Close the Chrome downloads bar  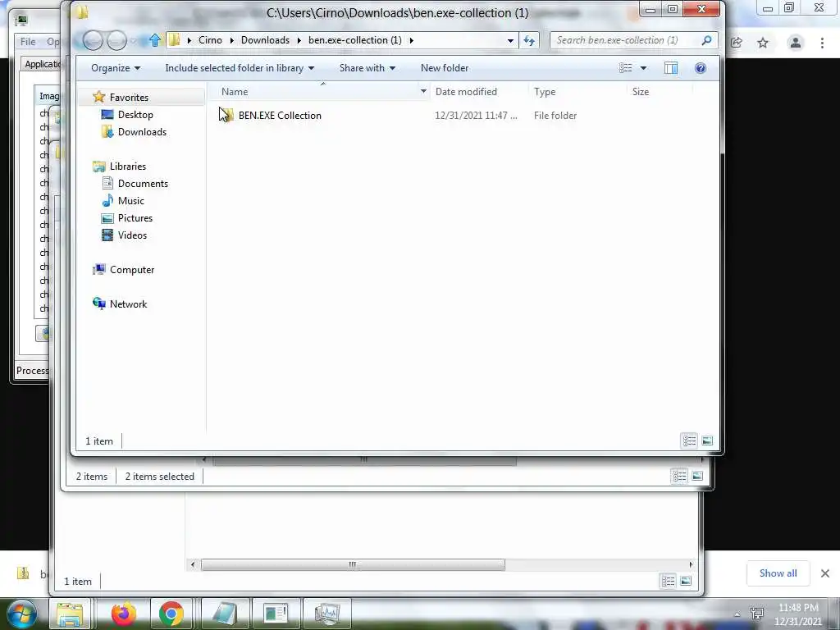(825, 573)
